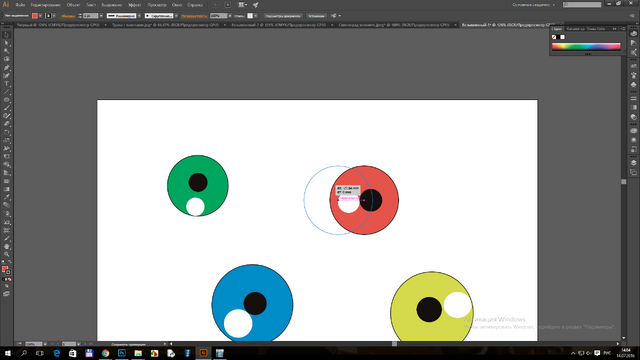Image resolution: width=640 pixels, height=360 pixels.
Task: Select the Gradient tool
Action: click(6, 190)
